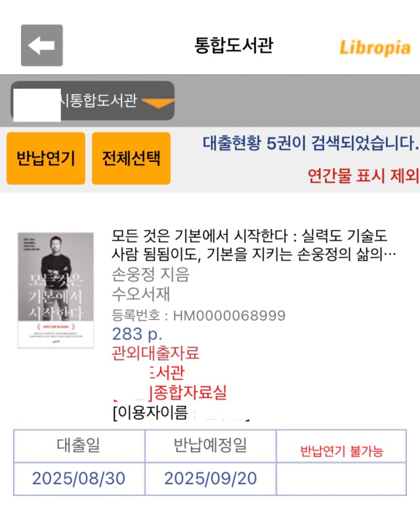Open the 시통합도서관 library dropdown
The height and width of the screenshot is (511, 420).
pos(93,100)
